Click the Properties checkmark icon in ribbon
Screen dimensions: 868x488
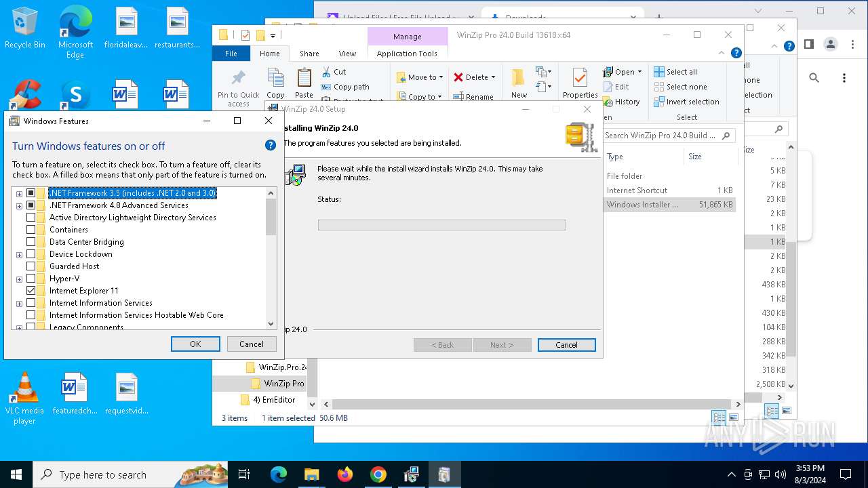point(580,77)
